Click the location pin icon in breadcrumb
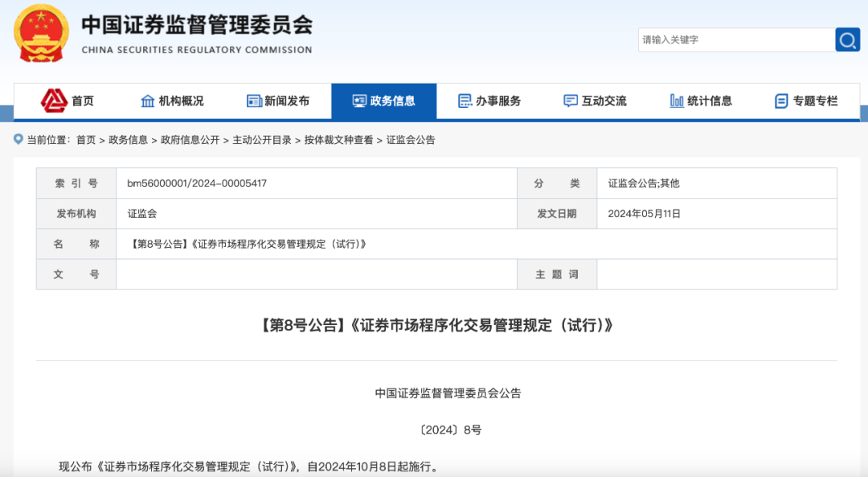The width and height of the screenshot is (868, 477). point(18,139)
